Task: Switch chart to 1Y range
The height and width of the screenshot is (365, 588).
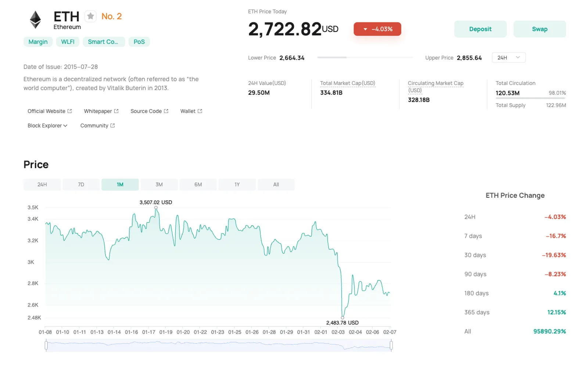Action: pos(237,185)
